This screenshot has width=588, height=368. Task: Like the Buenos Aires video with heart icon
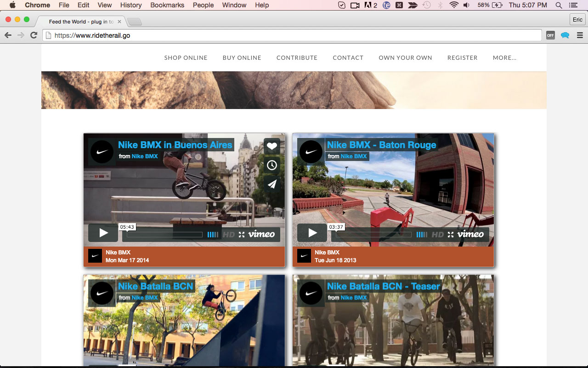pyautogui.click(x=272, y=146)
